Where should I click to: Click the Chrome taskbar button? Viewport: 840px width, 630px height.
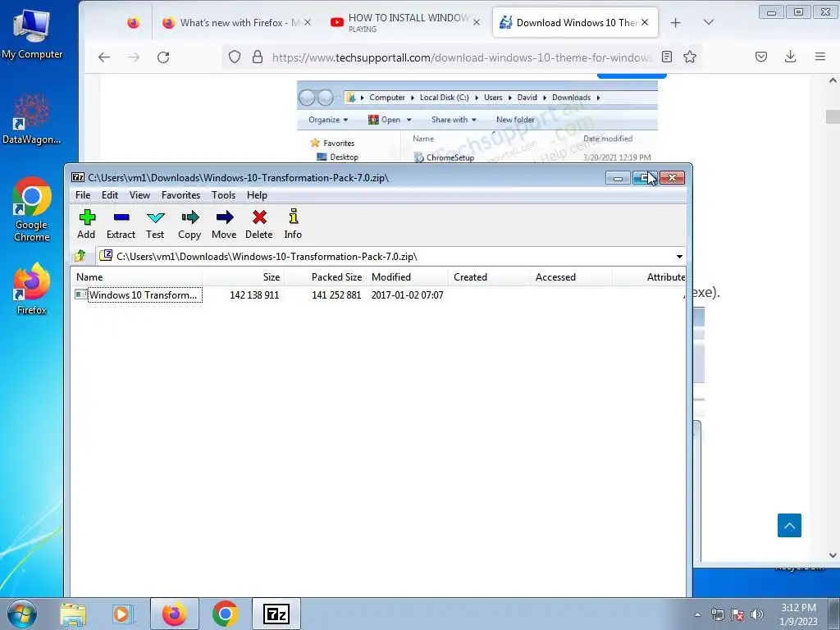[x=225, y=614]
